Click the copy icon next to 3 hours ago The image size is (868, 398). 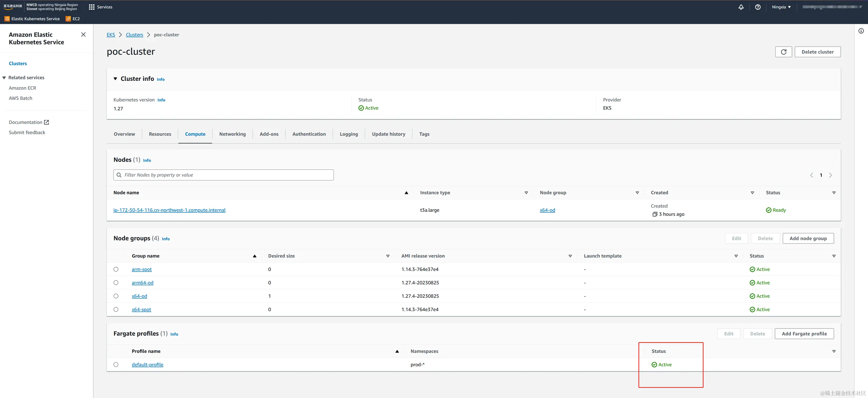point(655,214)
